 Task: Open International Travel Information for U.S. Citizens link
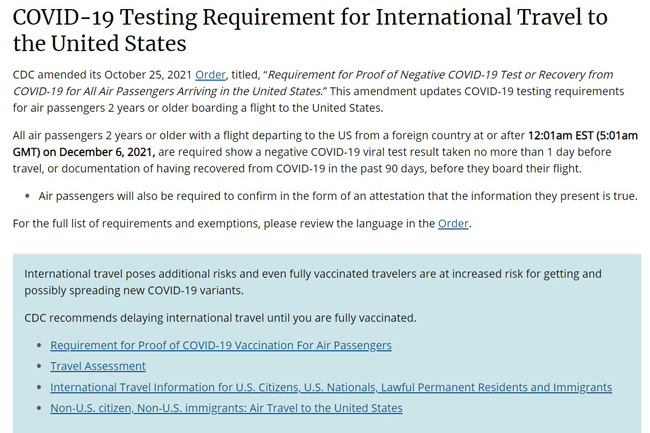331,387
